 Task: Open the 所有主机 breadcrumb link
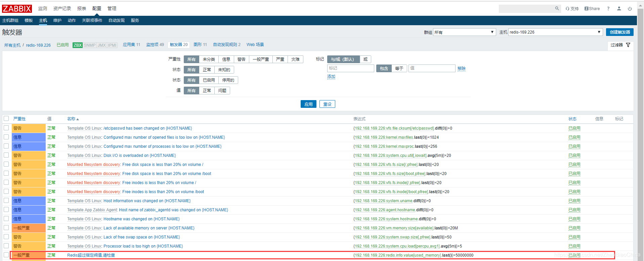[x=12, y=45]
